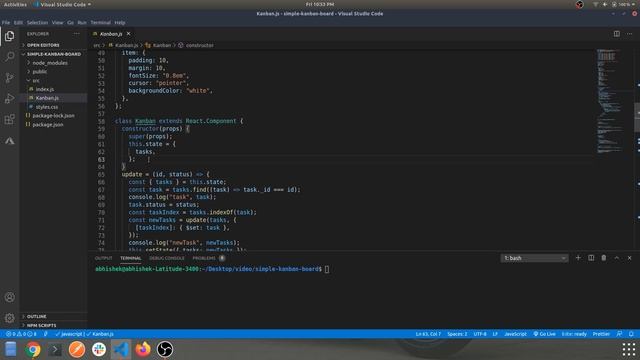Click the LF end-of-line indicator

pos(495,334)
